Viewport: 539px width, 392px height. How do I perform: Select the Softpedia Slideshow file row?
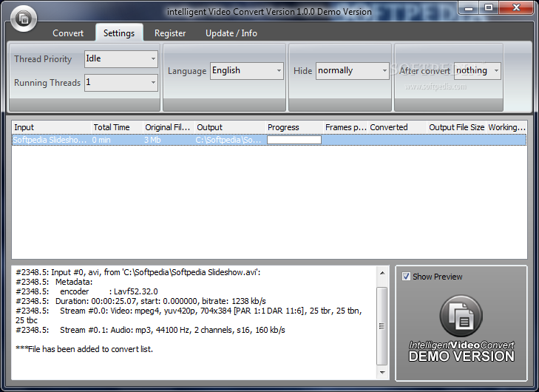pyautogui.click(x=269, y=140)
